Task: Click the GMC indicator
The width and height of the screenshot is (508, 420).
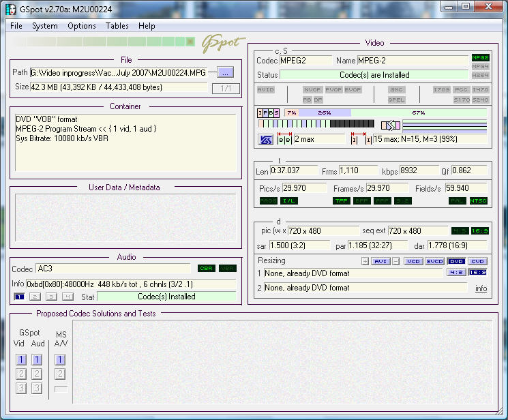Action: point(396,89)
